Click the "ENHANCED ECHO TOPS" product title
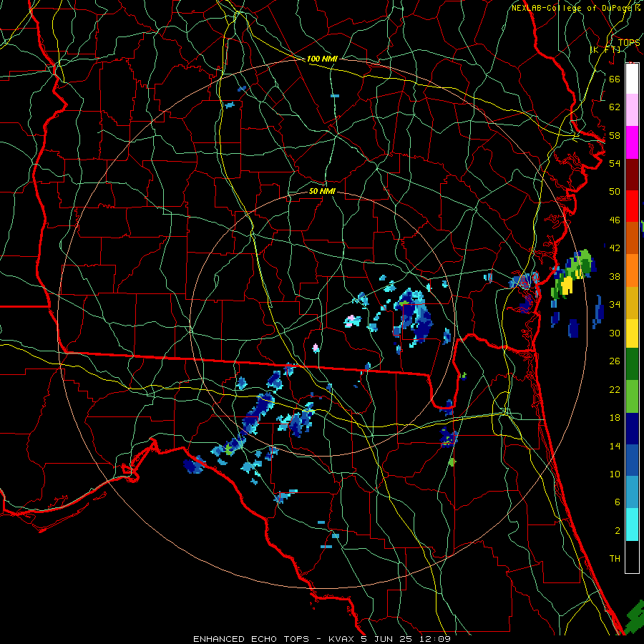Image resolution: width=644 pixels, height=644 pixels. pyautogui.click(x=251, y=639)
